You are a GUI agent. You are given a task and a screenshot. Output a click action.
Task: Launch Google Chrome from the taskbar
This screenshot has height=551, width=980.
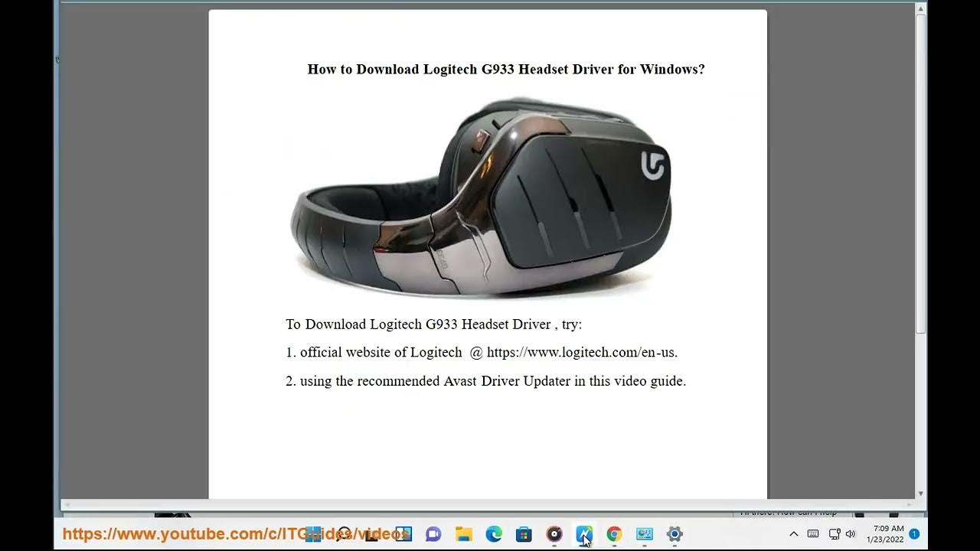[614, 534]
